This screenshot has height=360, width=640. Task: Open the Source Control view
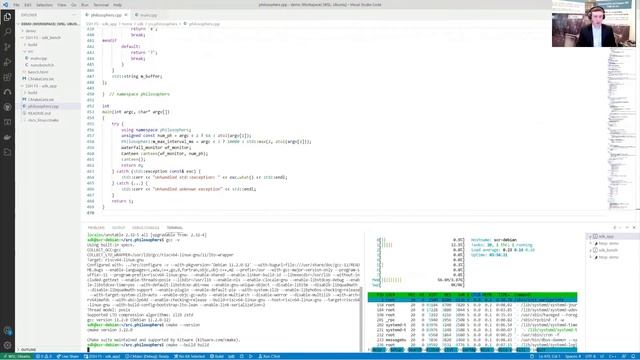click(x=7, y=47)
